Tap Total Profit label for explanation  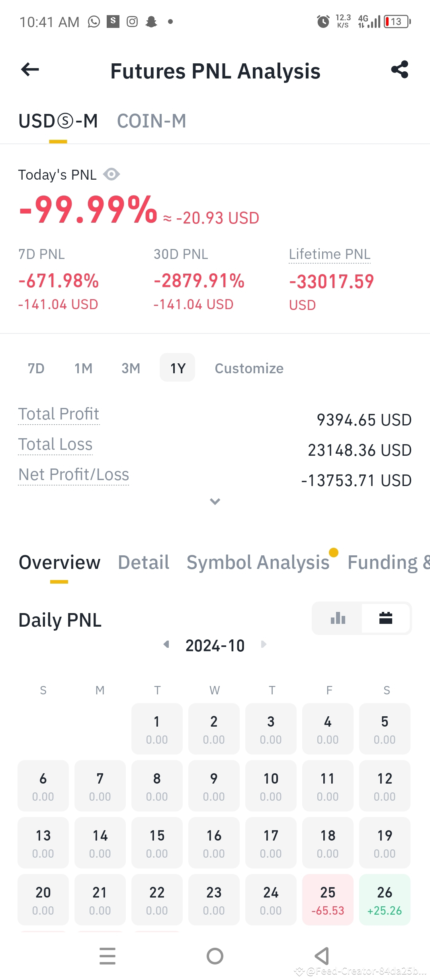click(x=59, y=414)
